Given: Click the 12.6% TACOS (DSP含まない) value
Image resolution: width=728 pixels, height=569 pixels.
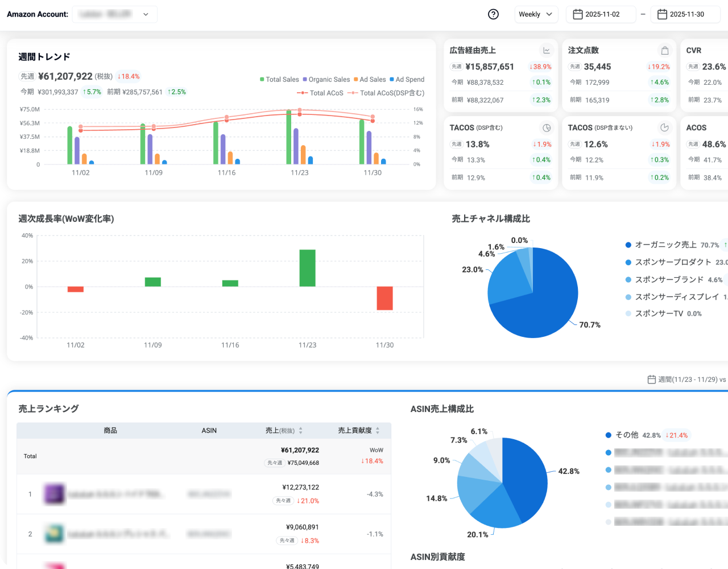Looking at the screenshot, I should (x=596, y=145).
